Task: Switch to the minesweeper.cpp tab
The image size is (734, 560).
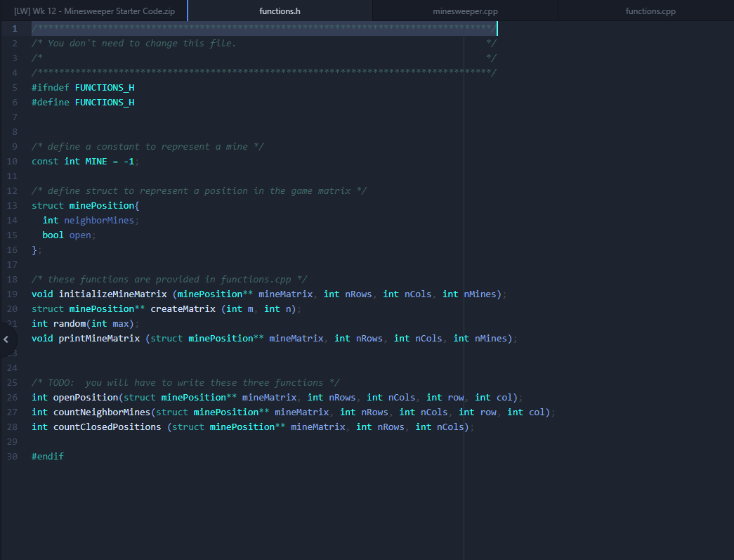Action: pyautogui.click(x=464, y=11)
